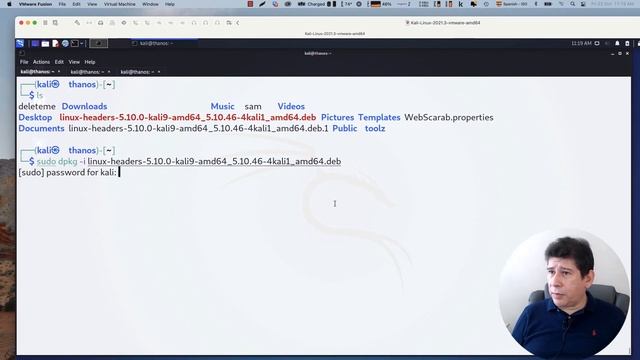Click the red linux-headers .deb file name in ls output
This screenshot has width=640, height=360.
point(188,117)
